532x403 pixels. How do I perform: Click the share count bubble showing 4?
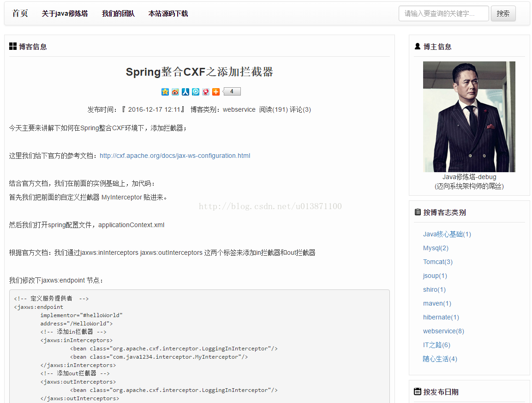click(x=232, y=91)
